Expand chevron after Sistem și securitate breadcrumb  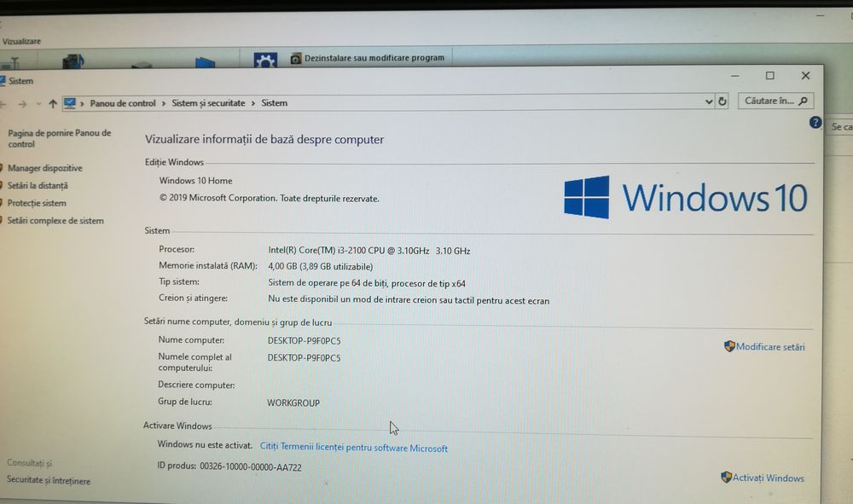(x=253, y=103)
